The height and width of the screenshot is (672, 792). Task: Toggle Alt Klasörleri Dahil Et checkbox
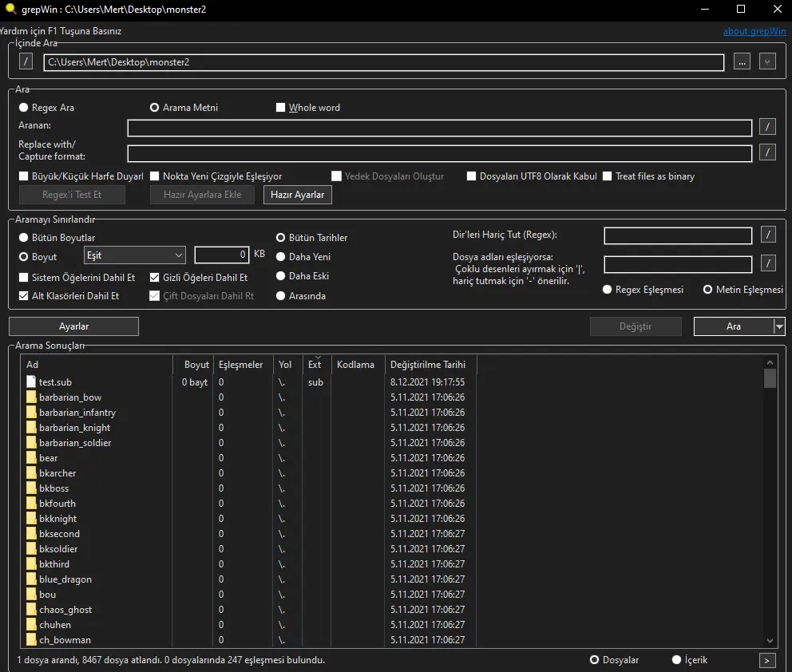click(x=24, y=295)
